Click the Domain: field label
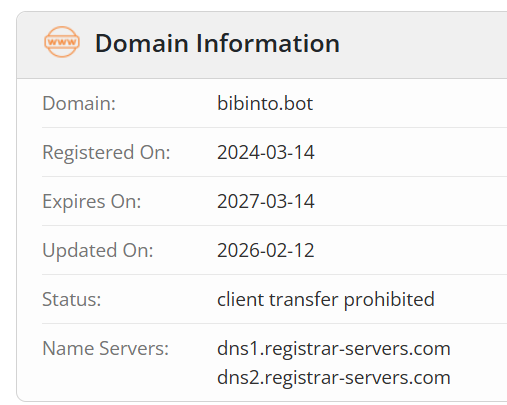Image resolution: width=507 pixels, height=405 pixels. click(79, 103)
